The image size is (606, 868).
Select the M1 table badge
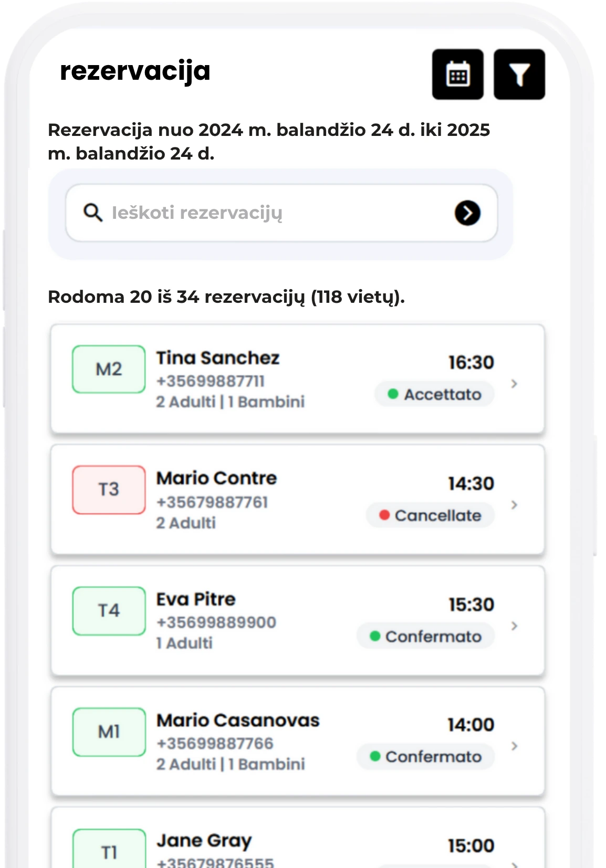pos(109,732)
